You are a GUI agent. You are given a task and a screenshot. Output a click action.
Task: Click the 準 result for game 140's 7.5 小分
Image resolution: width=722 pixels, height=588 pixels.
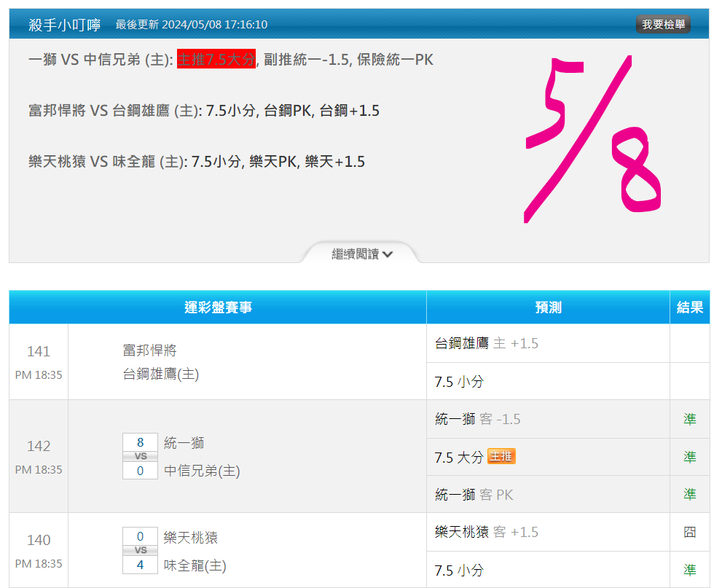coord(690,570)
